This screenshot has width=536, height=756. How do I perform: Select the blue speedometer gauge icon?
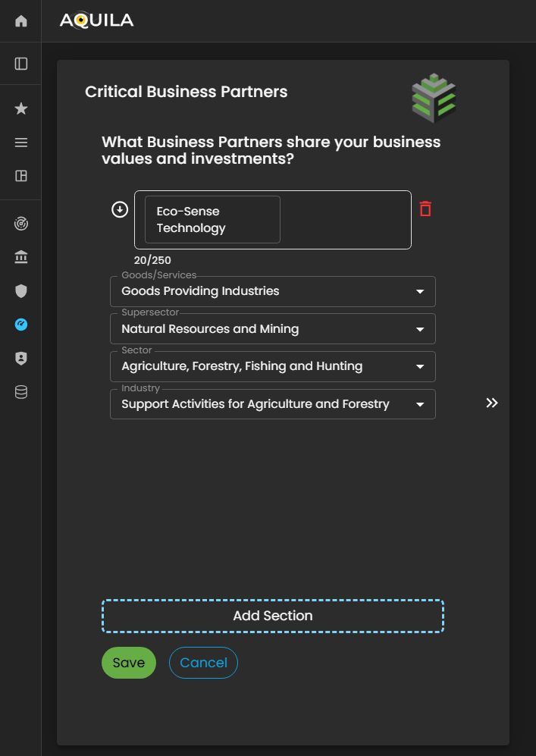tap(21, 325)
